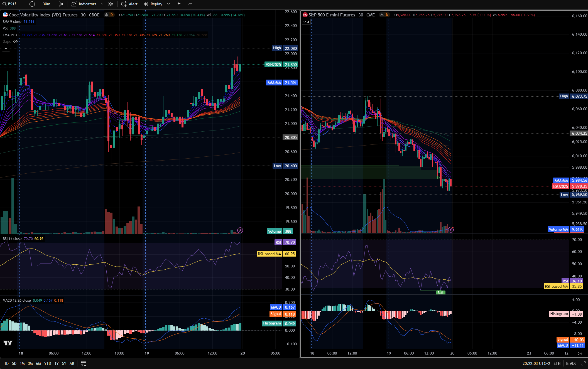
Task: Click the VIX chart delayed data 'D' badge
Action: point(112,15)
